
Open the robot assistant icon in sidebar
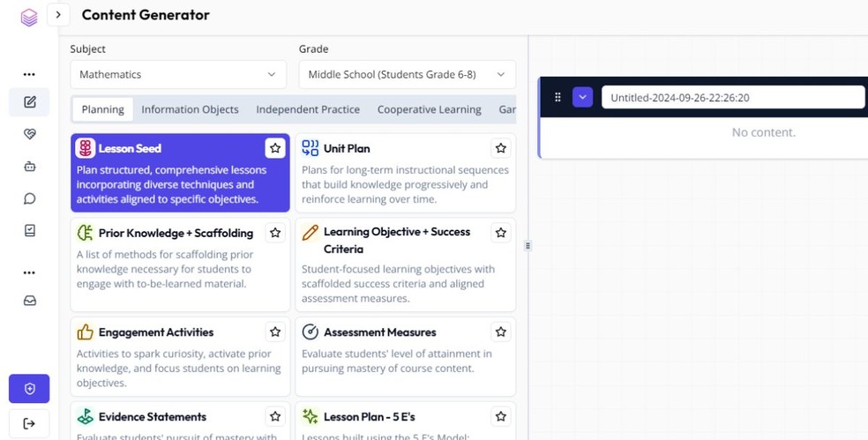(29, 166)
